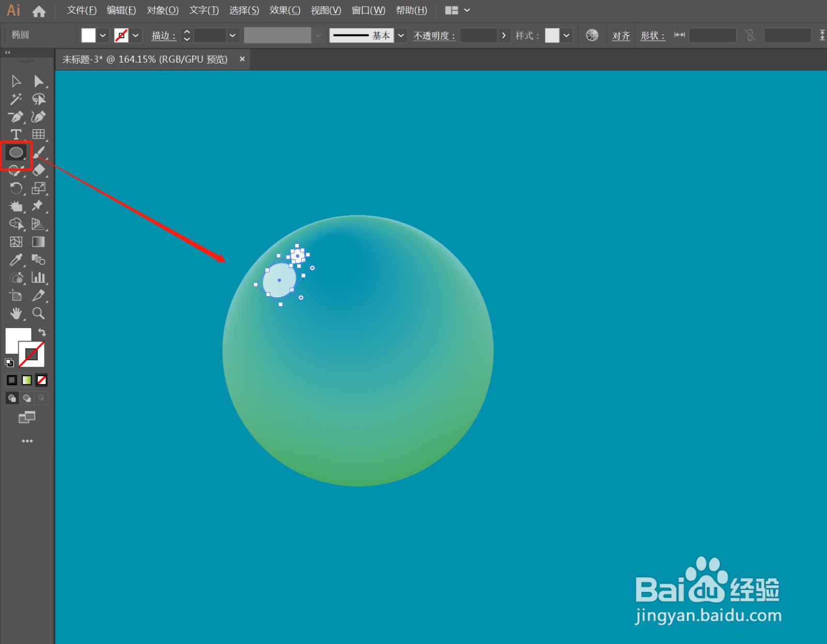Select the Pen tool

[16, 117]
